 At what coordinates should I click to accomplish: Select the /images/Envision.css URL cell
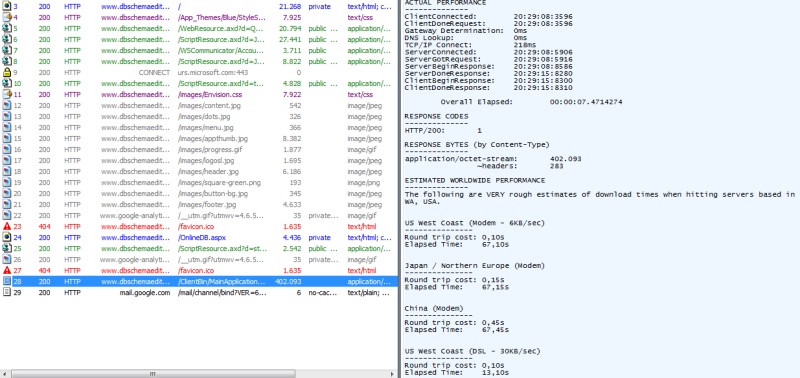[210, 94]
